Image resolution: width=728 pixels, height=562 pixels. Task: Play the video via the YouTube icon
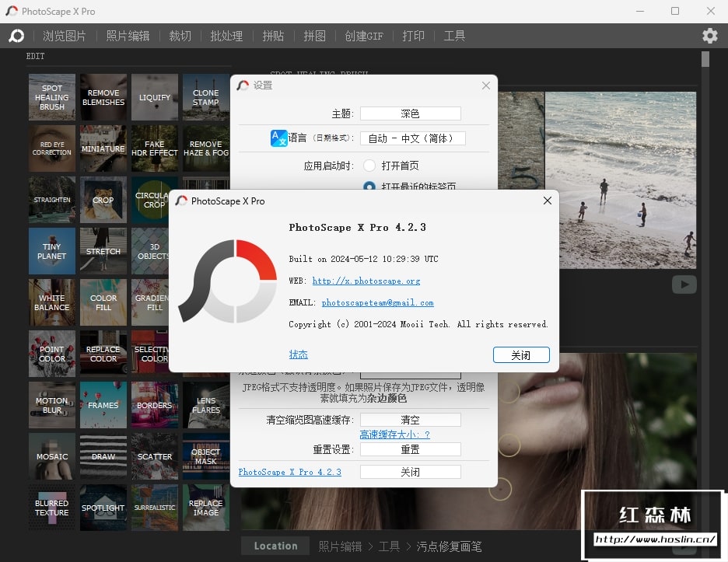pos(684,284)
